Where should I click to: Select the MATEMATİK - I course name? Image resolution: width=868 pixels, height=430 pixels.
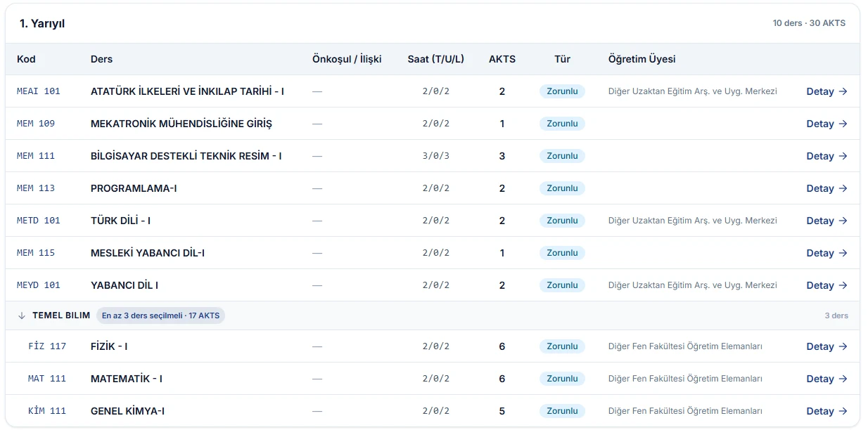127,379
